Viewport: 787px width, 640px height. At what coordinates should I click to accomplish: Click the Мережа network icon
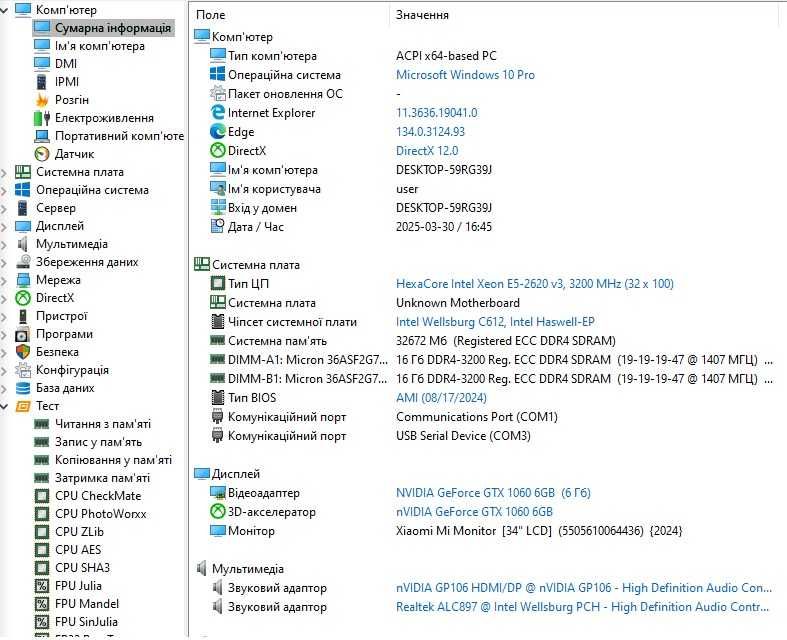coord(23,280)
